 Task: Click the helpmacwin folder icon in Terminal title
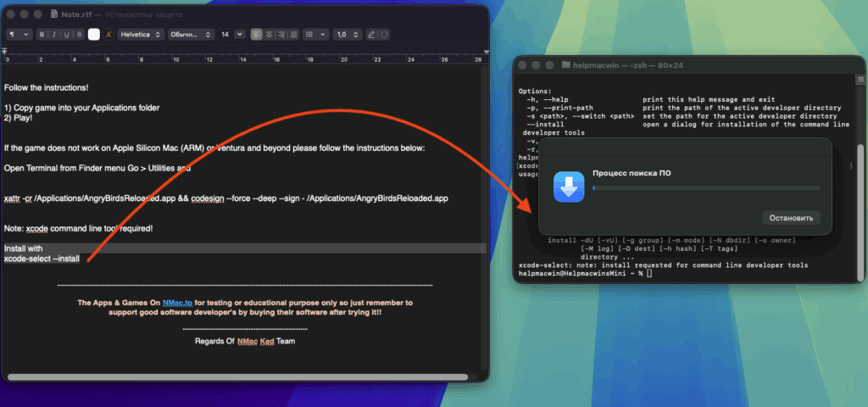[565, 65]
